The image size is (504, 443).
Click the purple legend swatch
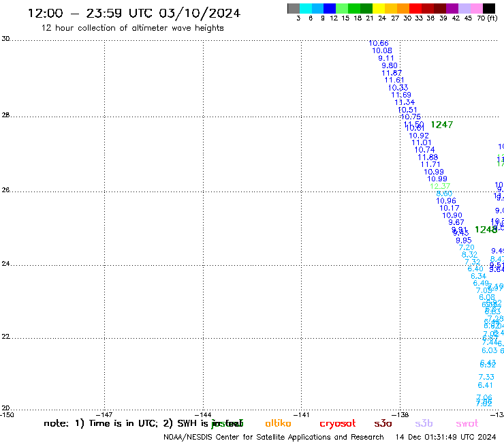coord(452,8)
